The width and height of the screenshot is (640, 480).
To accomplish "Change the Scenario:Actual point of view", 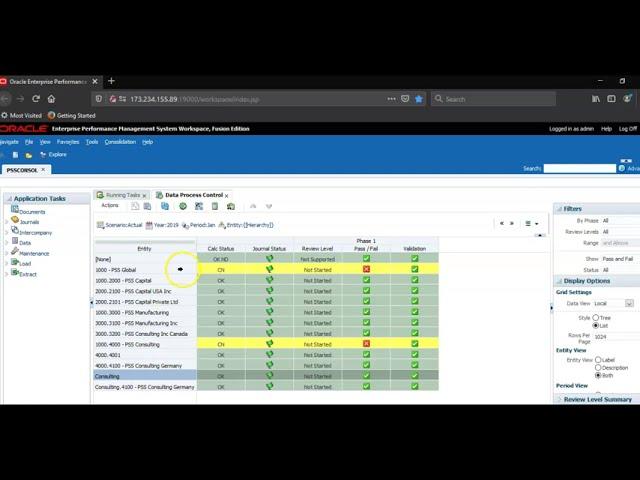I will tap(120, 225).
